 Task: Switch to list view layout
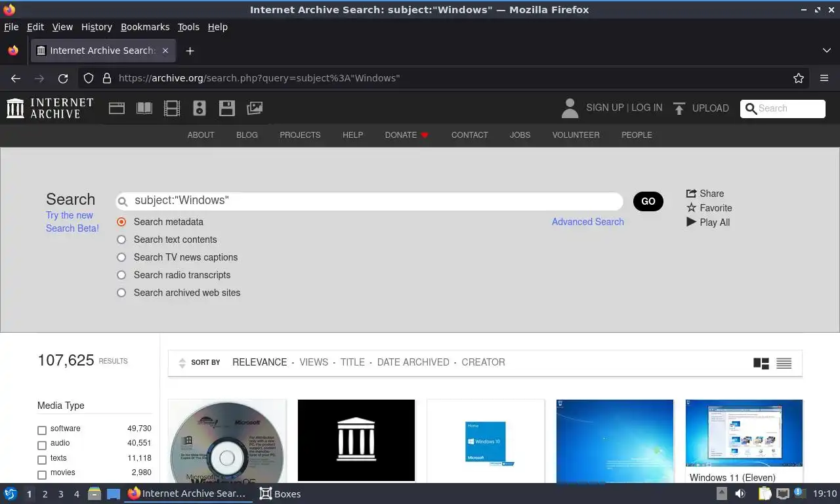click(784, 363)
